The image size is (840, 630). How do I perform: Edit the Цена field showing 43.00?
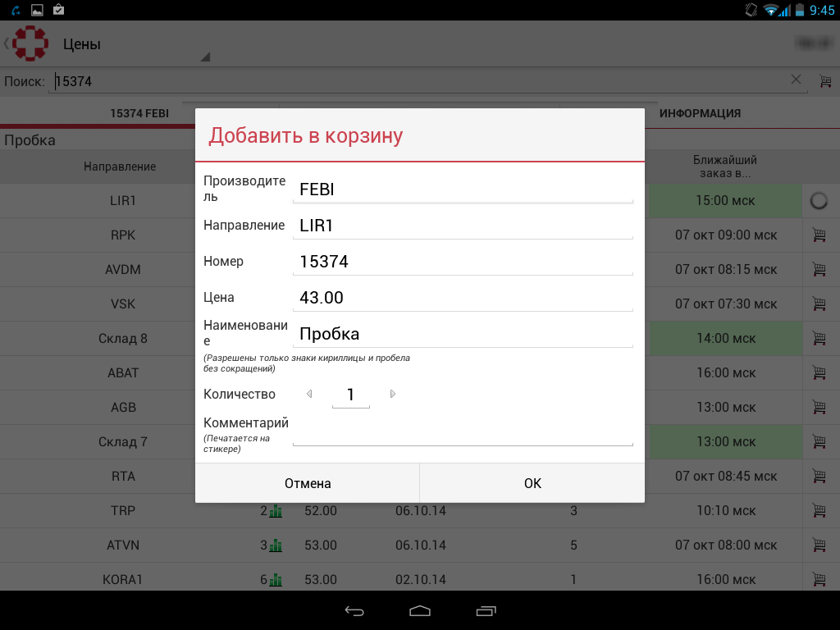click(463, 298)
